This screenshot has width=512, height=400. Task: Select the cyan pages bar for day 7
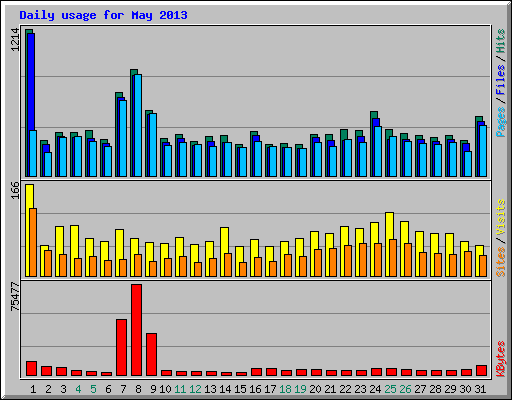(123, 138)
